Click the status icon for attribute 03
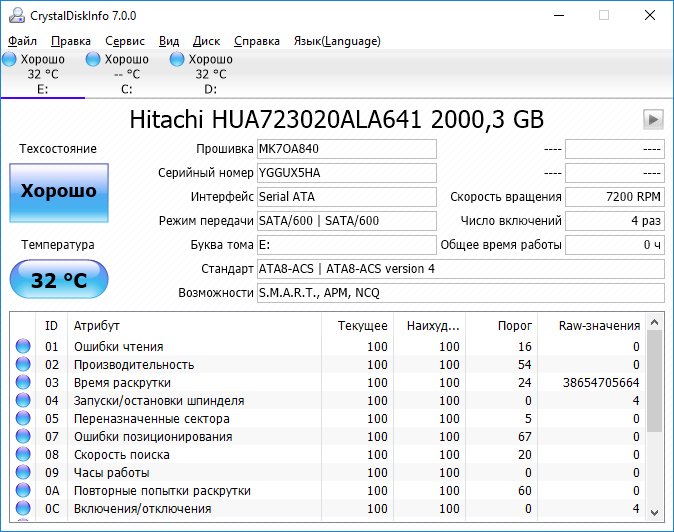Image resolution: width=674 pixels, height=532 pixels. (x=23, y=382)
